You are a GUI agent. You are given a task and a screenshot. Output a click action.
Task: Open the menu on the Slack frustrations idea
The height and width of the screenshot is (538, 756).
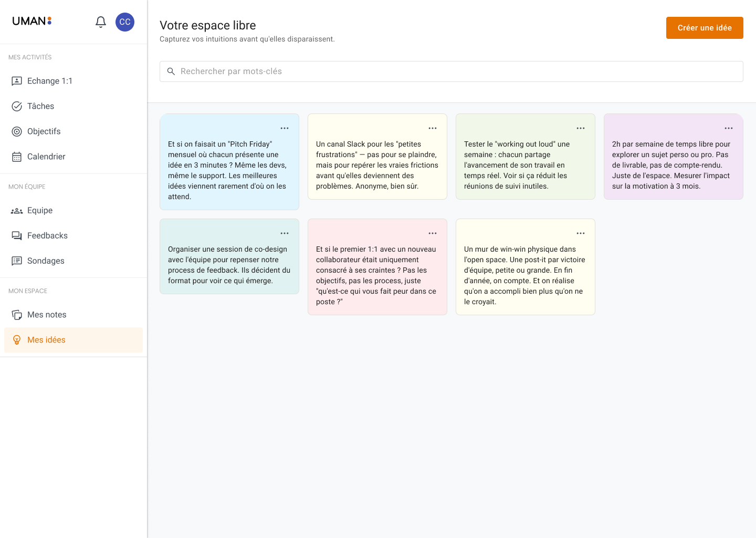coord(433,128)
